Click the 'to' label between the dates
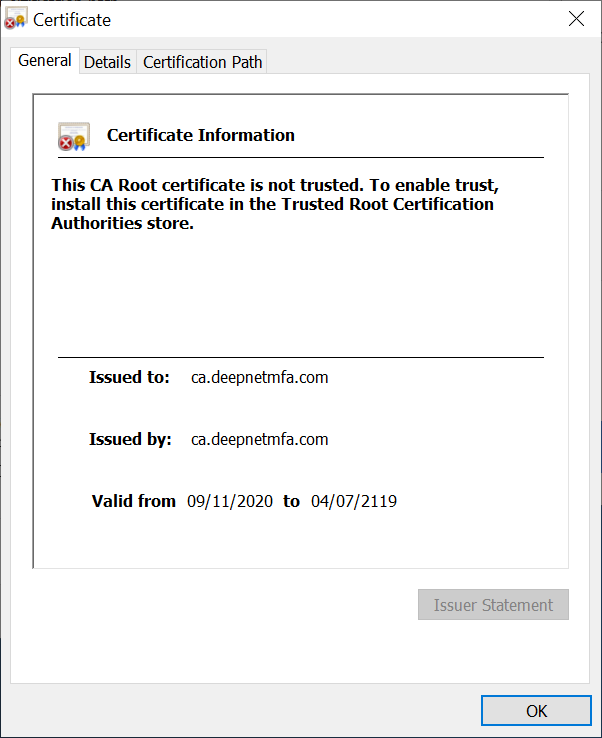This screenshot has height=738, width=602. point(291,501)
